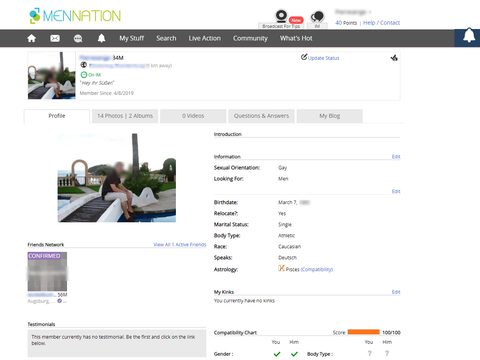The width and height of the screenshot is (480, 360).
Task: Open the Community menu
Action: point(250,38)
